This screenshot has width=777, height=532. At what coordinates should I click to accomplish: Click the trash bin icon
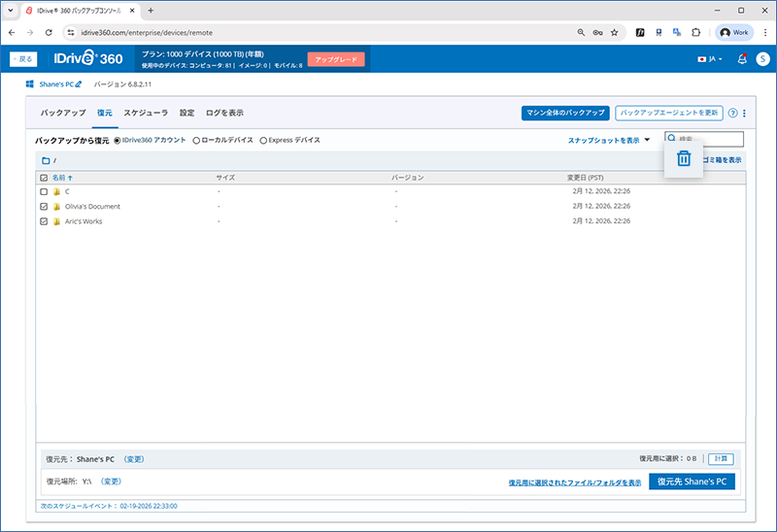(x=683, y=158)
